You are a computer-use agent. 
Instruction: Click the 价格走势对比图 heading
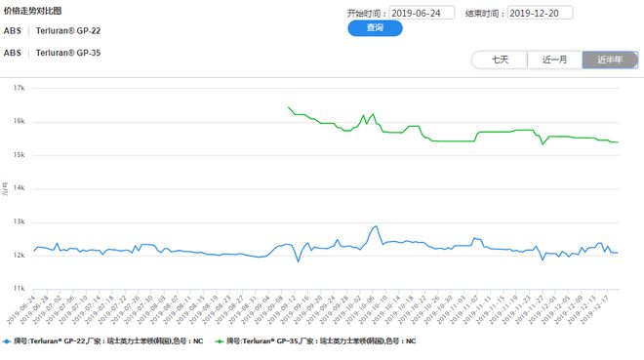click(32, 11)
